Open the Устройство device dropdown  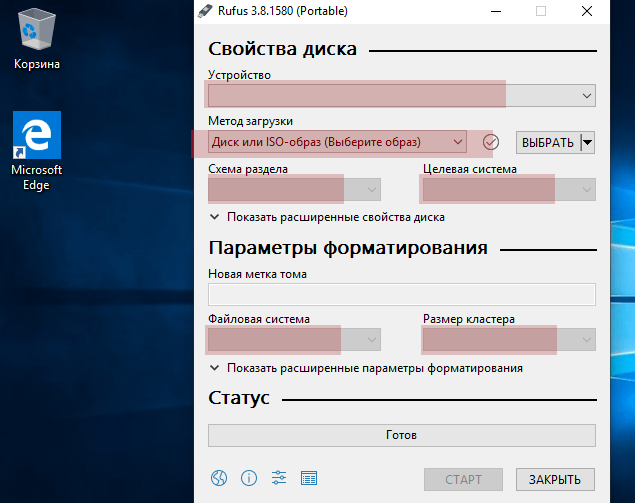[x=402, y=96]
